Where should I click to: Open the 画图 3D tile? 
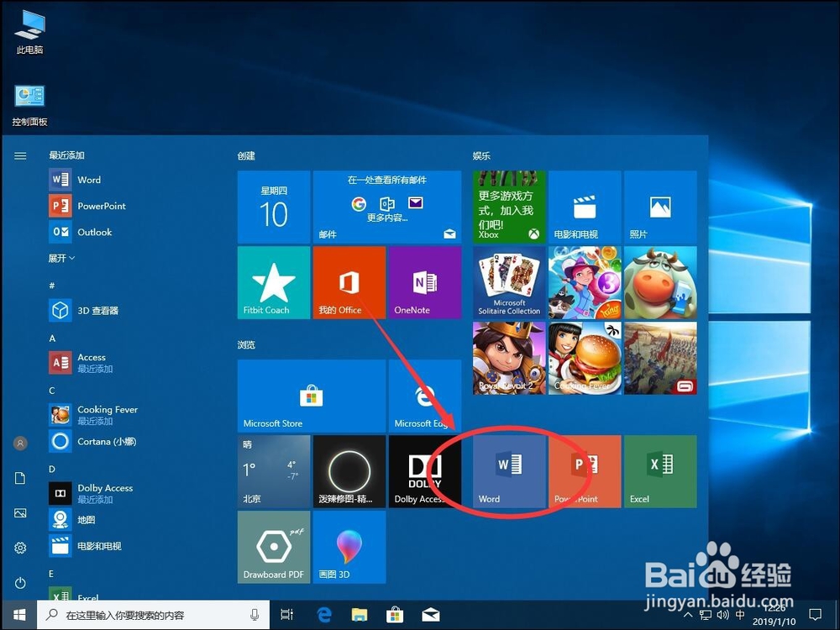(349, 547)
